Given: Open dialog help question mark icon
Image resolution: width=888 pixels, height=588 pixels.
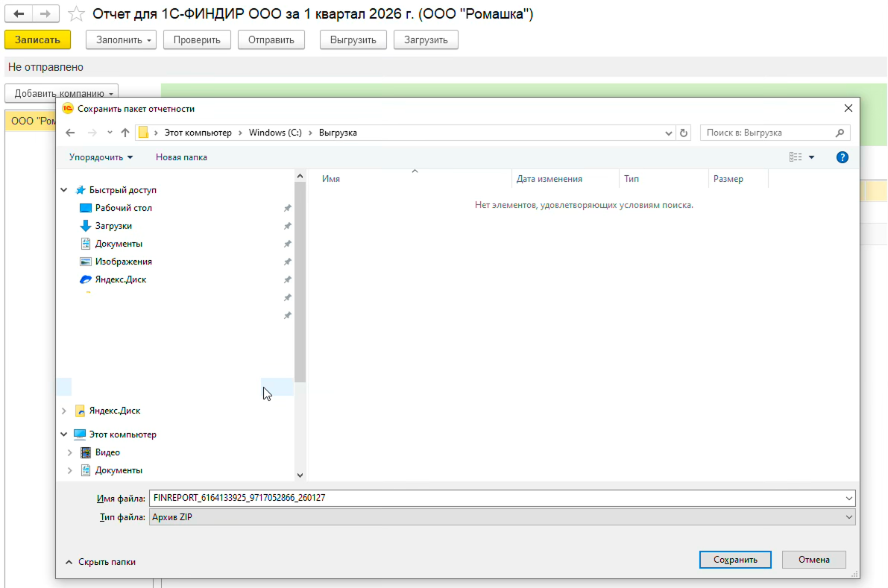Looking at the screenshot, I should click(x=842, y=157).
